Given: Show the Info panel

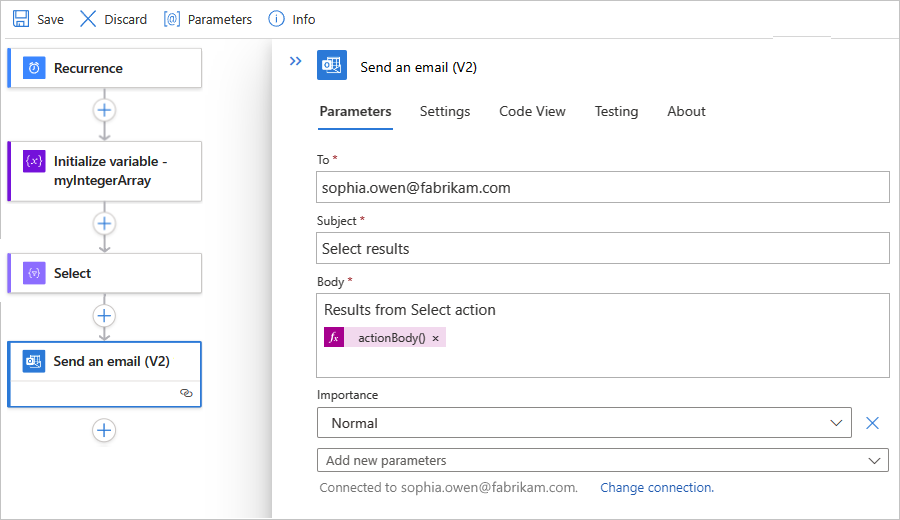Looking at the screenshot, I should pos(277,19).
